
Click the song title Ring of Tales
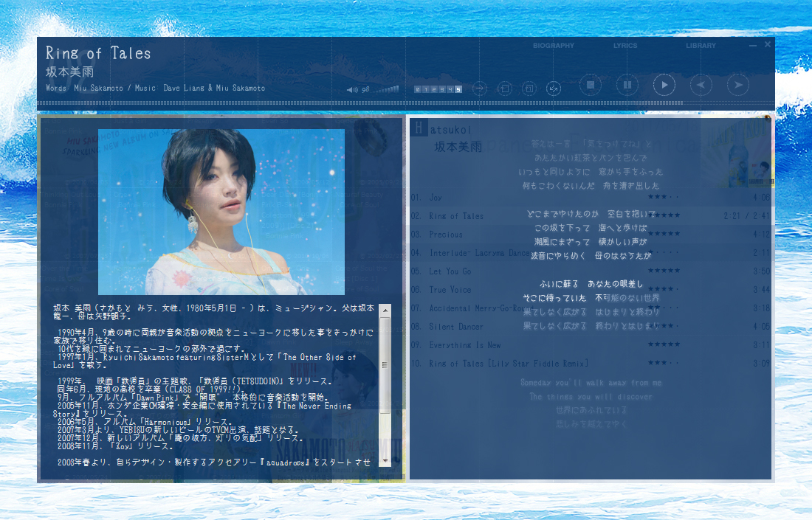point(98,53)
